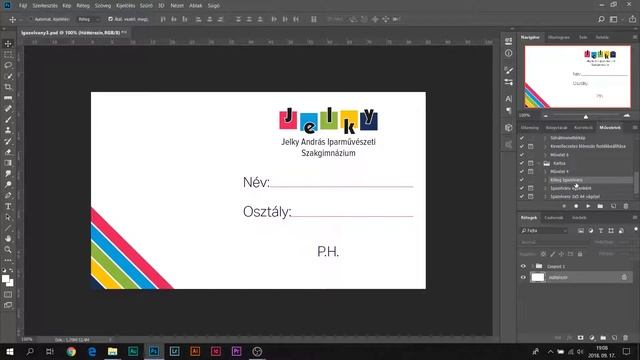Toggle checkmark for Művelet 6 action
This screenshot has height=360, width=640.
point(522,155)
